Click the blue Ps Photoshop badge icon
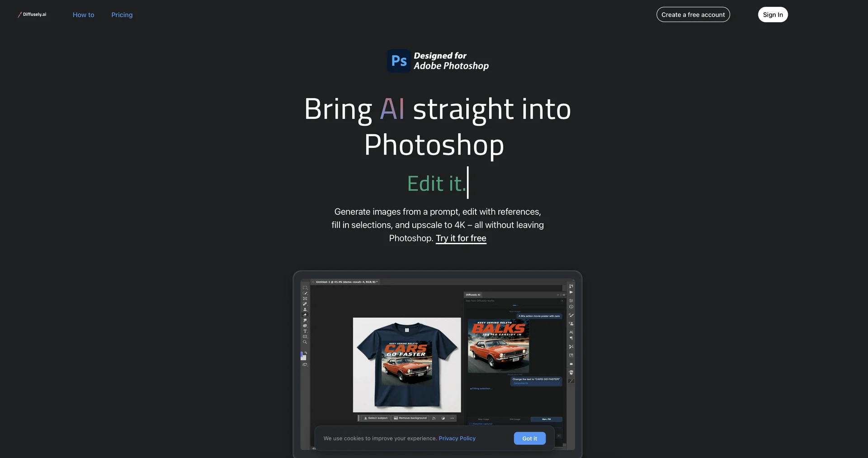This screenshot has width=868, height=458. 399,61
